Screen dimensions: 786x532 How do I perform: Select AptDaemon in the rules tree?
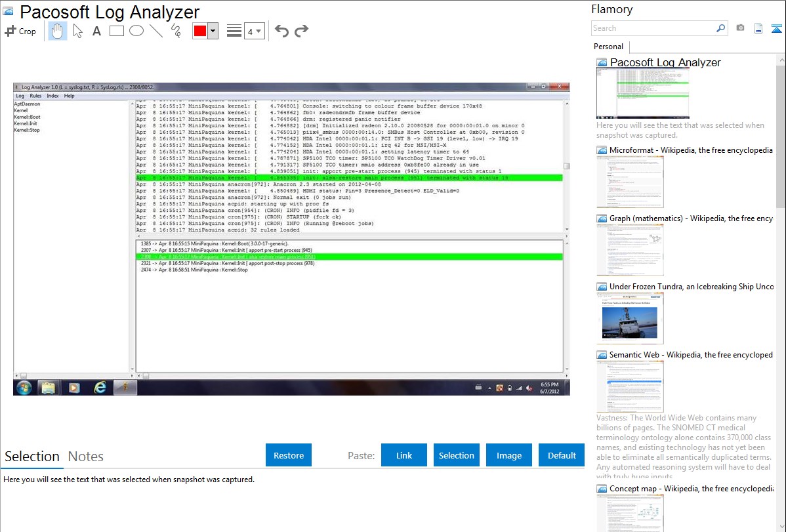pos(27,104)
